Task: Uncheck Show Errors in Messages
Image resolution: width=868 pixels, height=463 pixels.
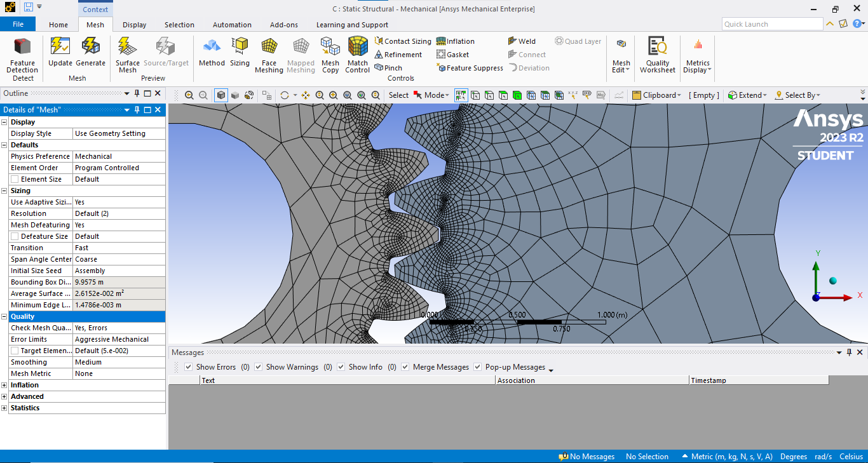Action: (x=188, y=367)
